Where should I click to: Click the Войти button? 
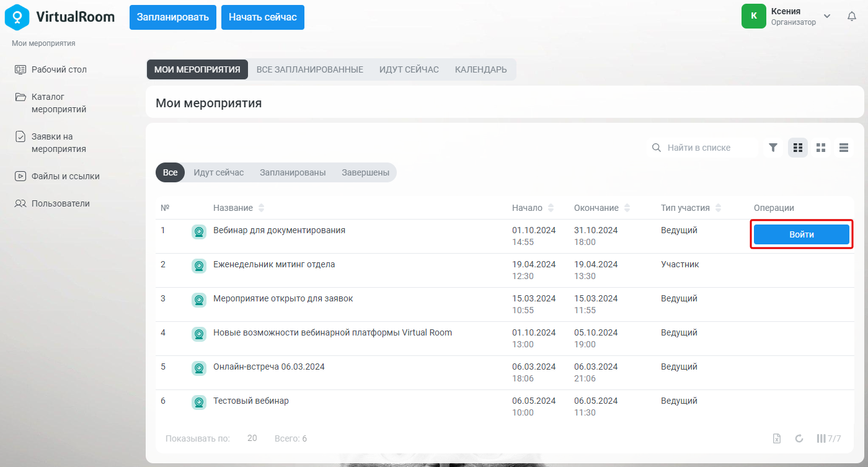pos(802,234)
